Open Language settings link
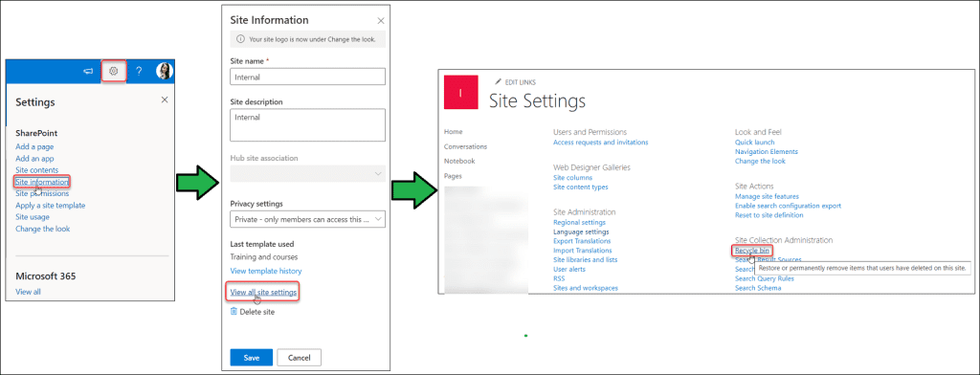The image size is (980, 375). [581, 232]
